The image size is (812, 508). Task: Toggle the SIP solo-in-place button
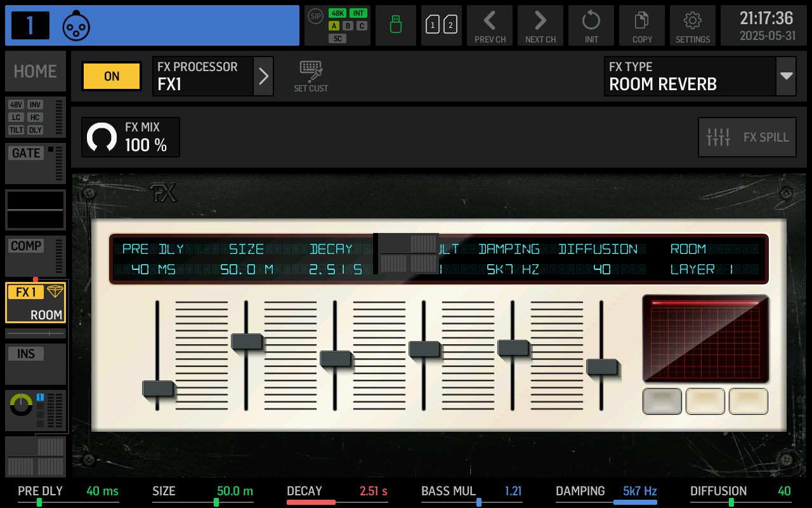click(x=315, y=17)
